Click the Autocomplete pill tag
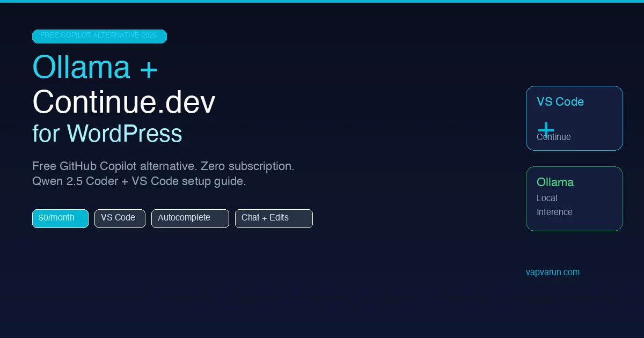644x338 pixels. [190, 218]
